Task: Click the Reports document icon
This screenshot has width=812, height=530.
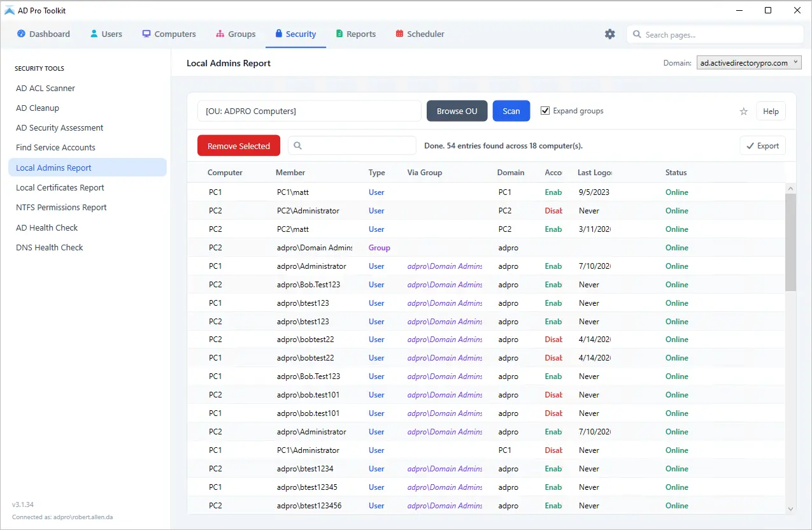Action: [x=339, y=34]
